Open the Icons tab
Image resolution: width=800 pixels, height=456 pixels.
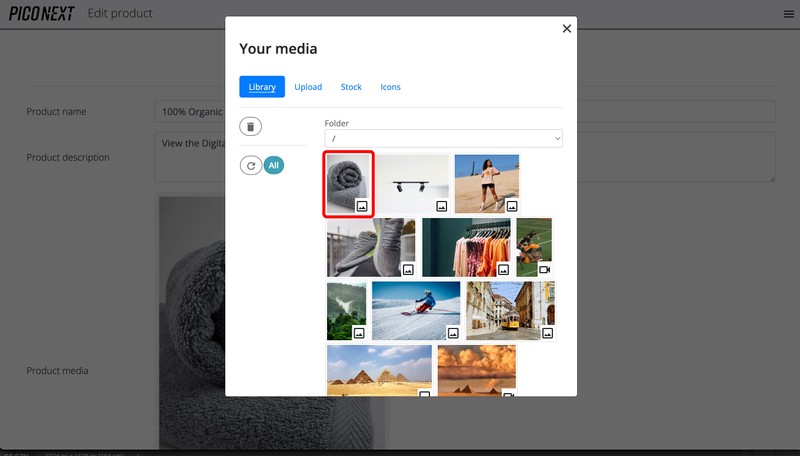pyautogui.click(x=390, y=87)
